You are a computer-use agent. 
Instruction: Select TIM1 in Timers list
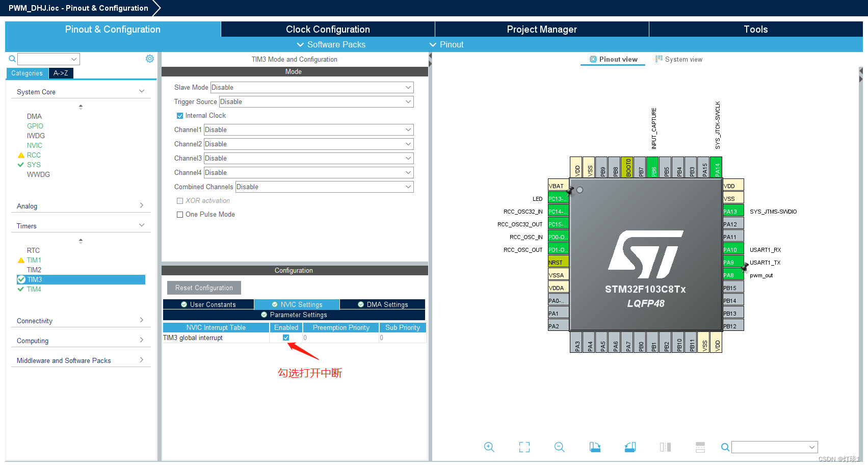34,260
